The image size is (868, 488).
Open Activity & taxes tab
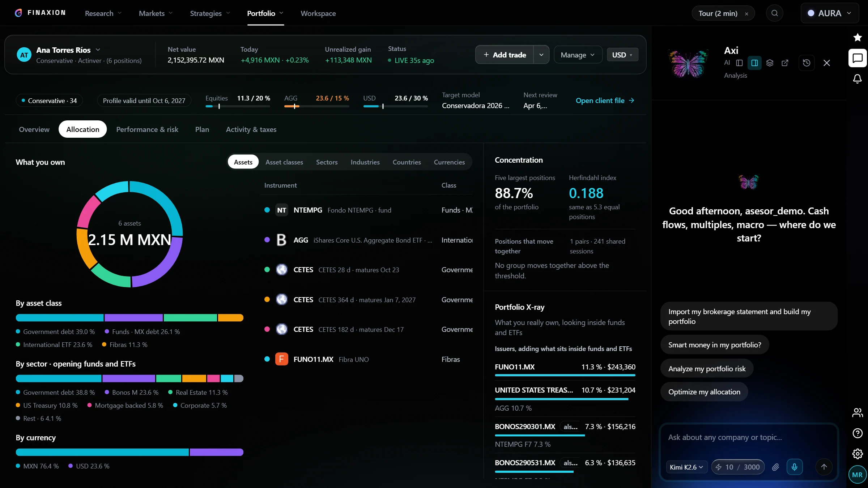click(251, 129)
